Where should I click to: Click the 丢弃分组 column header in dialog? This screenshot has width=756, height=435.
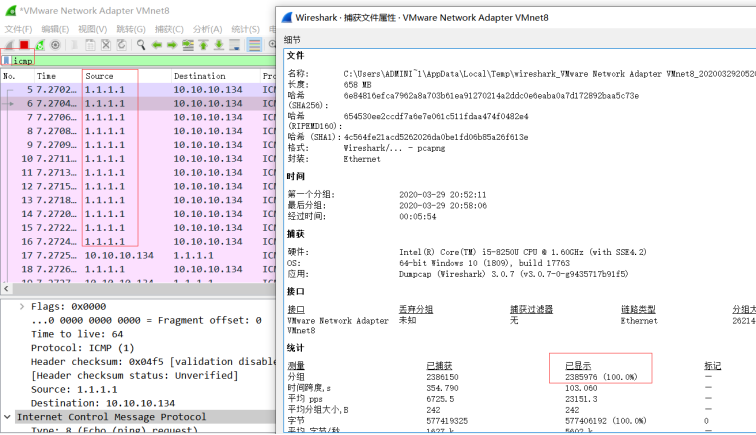(x=416, y=310)
